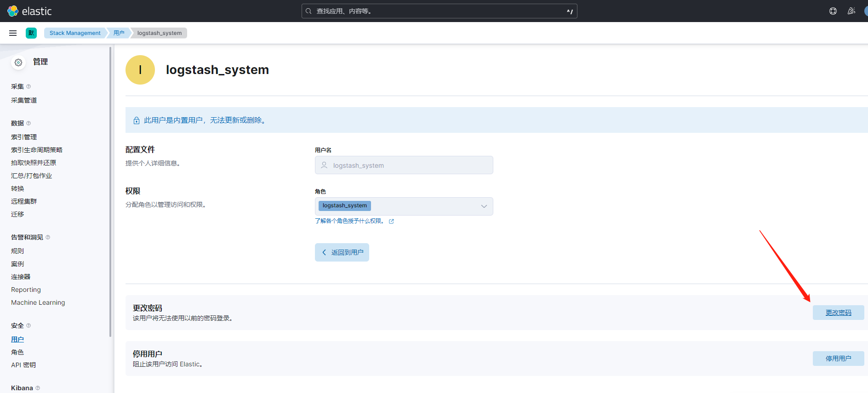Click the user icon in username field

tap(324, 165)
